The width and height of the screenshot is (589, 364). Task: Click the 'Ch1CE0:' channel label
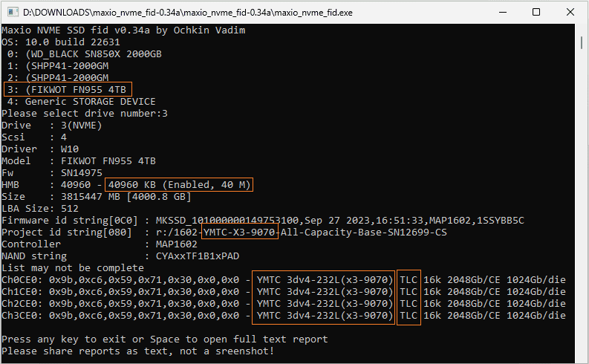pyautogui.click(x=22, y=292)
